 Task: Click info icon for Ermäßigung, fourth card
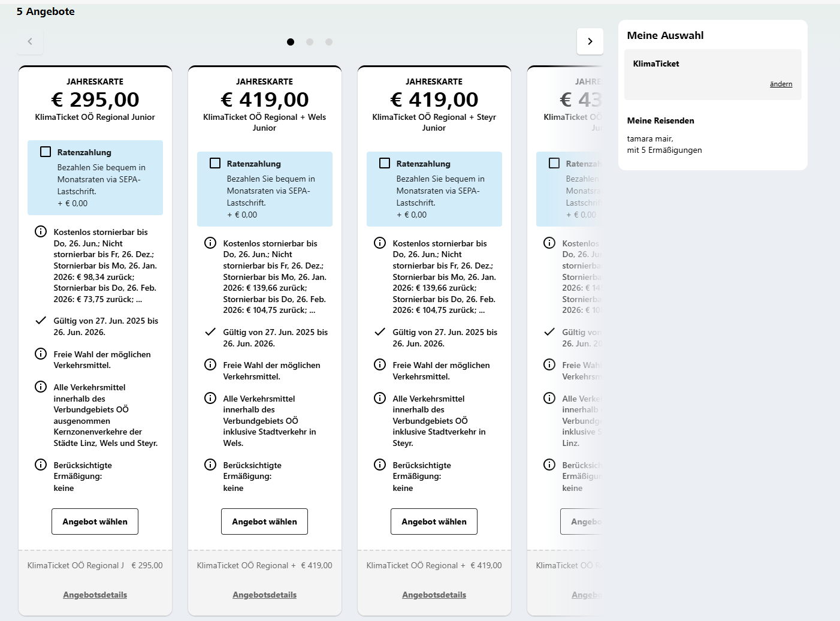(x=549, y=465)
